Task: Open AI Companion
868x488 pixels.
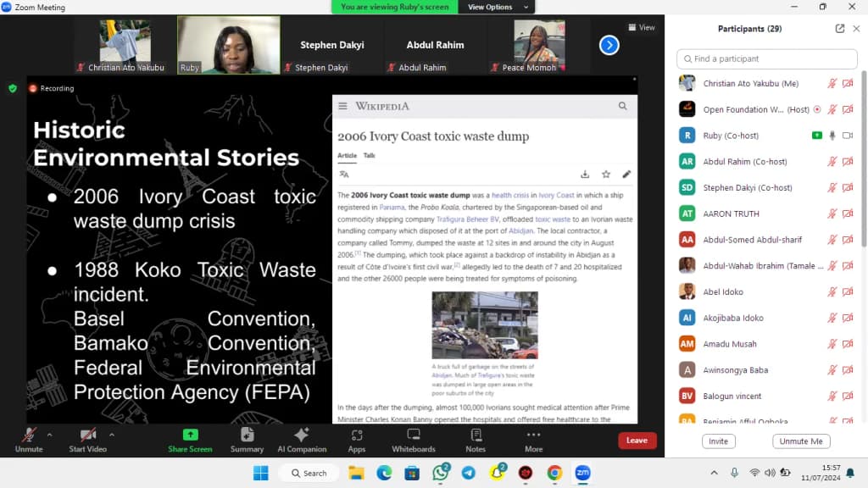Action: [x=302, y=441]
